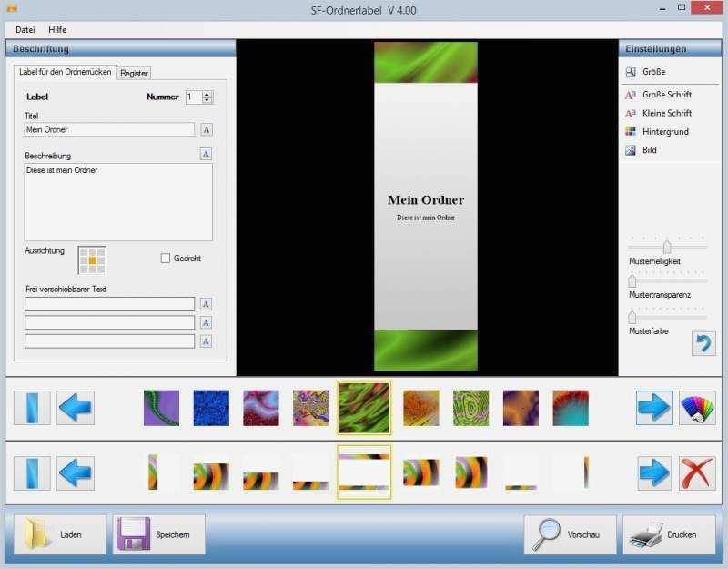This screenshot has height=569, width=728.
Task: Open font settings for first free text
Action: 206,304
